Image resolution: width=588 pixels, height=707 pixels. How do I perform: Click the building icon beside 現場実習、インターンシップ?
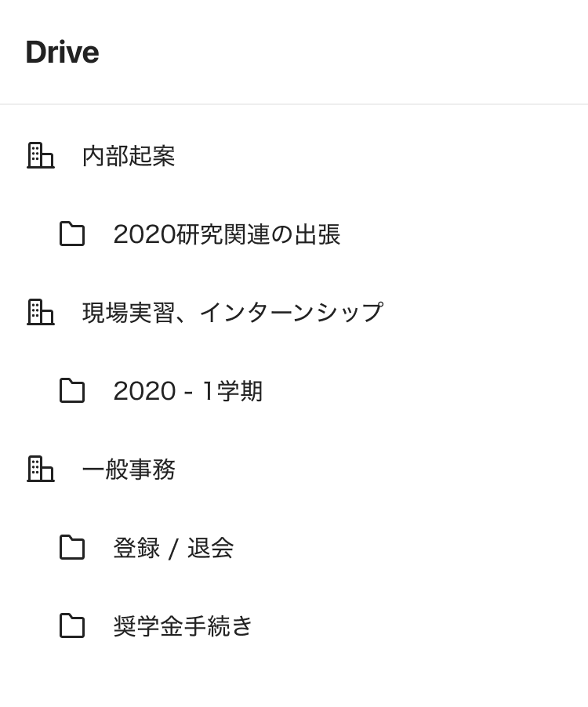40,312
